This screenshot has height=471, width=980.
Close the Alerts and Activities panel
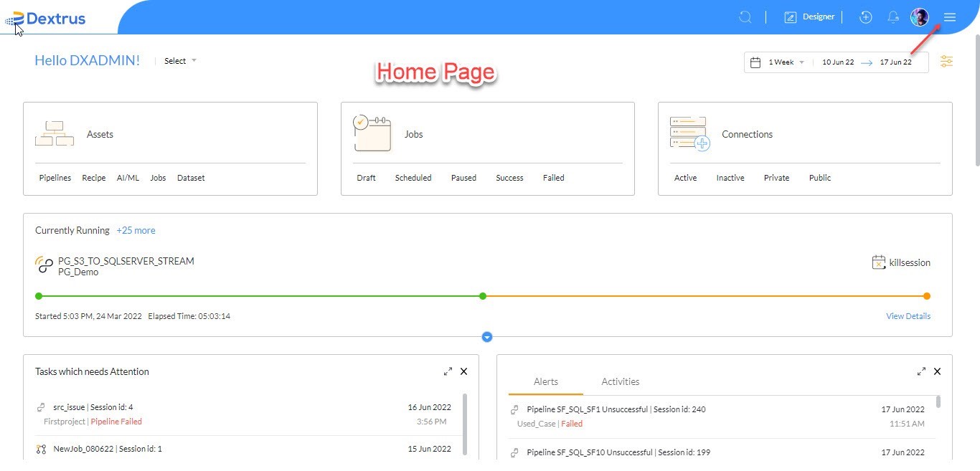pyautogui.click(x=937, y=371)
